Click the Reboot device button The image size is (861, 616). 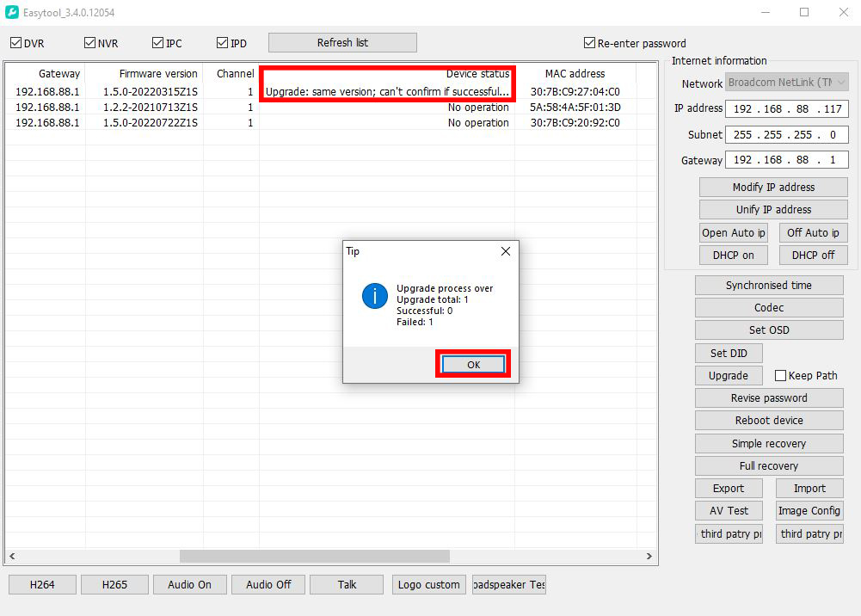click(769, 421)
